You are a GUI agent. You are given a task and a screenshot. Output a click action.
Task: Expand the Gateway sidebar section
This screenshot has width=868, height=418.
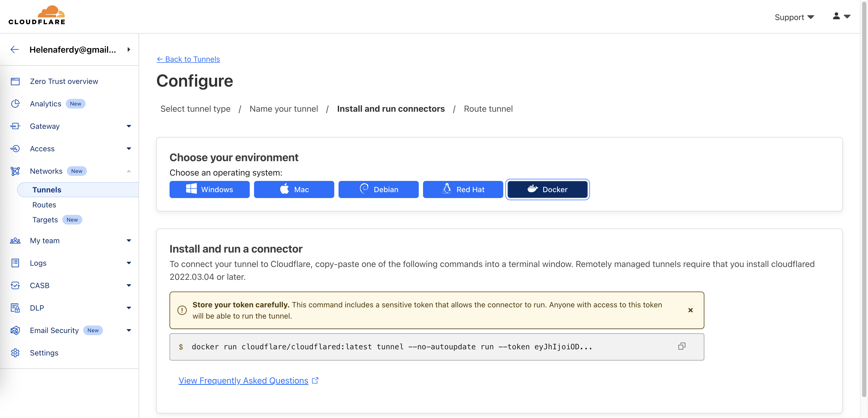coord(129,126)
